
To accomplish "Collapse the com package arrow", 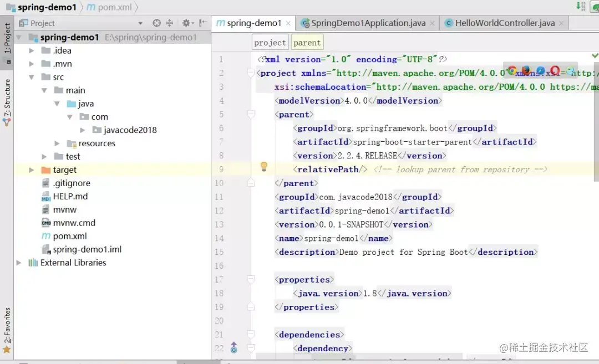I will [x=70, y=117].
